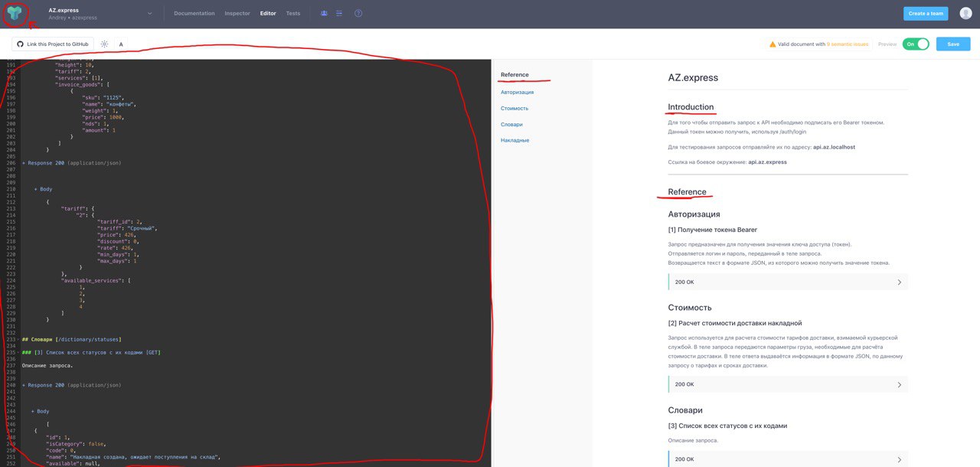Open the Tests tab
The height and width of the screenshot is (467, 980).
(x=293, y=13)
